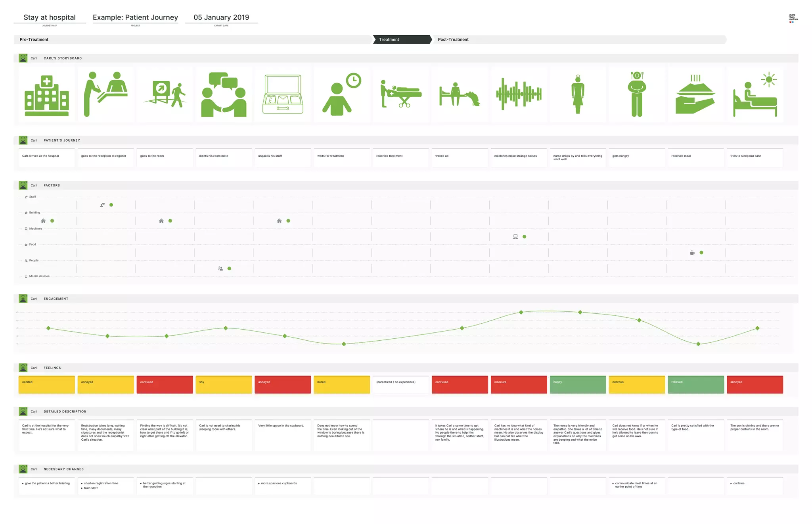Screen dimensions: 812x524
Task: Click the green relieved feeling card
Action: click(x=696, y=384)
